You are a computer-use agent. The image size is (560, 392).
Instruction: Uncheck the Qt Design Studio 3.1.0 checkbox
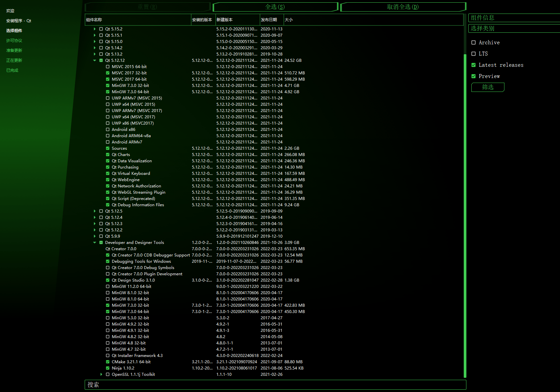tap(108, 280)
